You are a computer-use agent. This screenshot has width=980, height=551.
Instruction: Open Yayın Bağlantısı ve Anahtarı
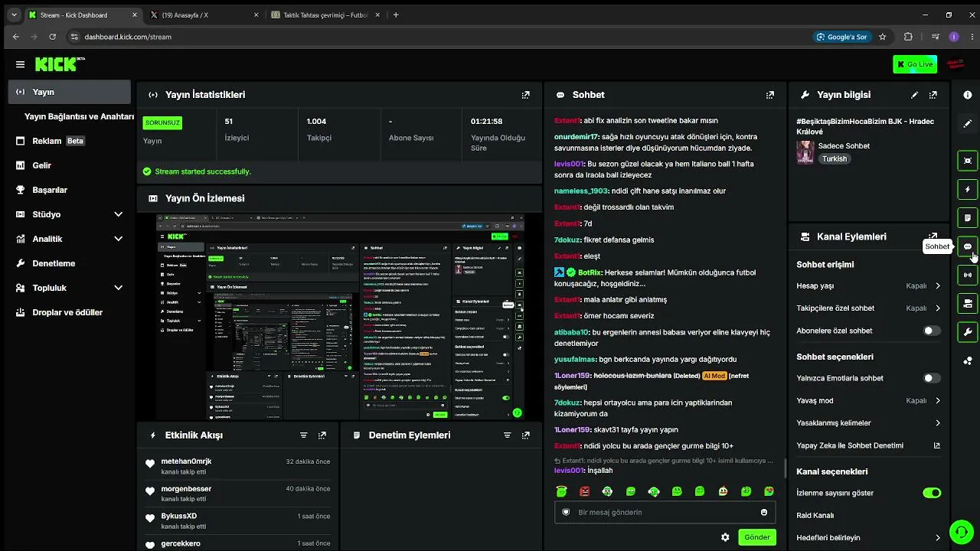[x=80, y=116]
